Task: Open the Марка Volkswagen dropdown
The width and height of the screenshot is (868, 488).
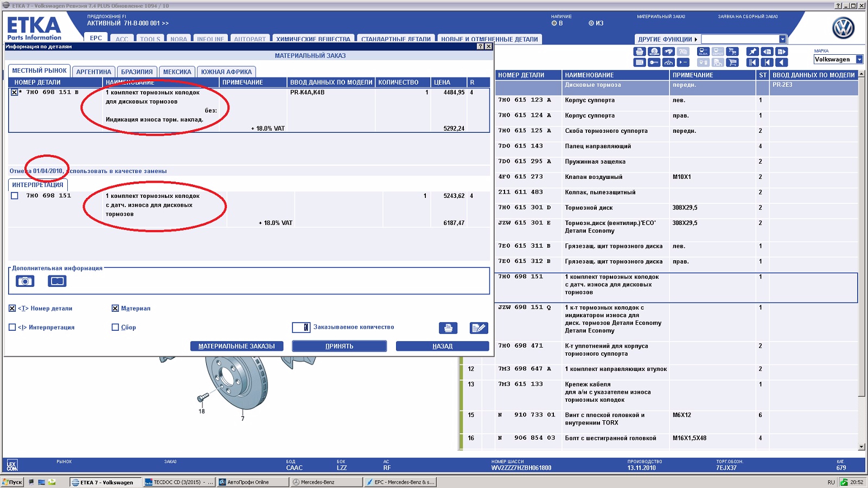Action: point(859,60)
